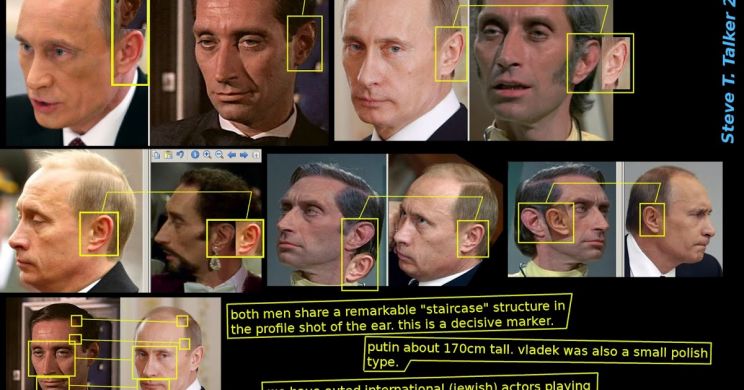Select the ear box on far-right profile photo
This screenshot has width=744, height=390.
[652, 220]
